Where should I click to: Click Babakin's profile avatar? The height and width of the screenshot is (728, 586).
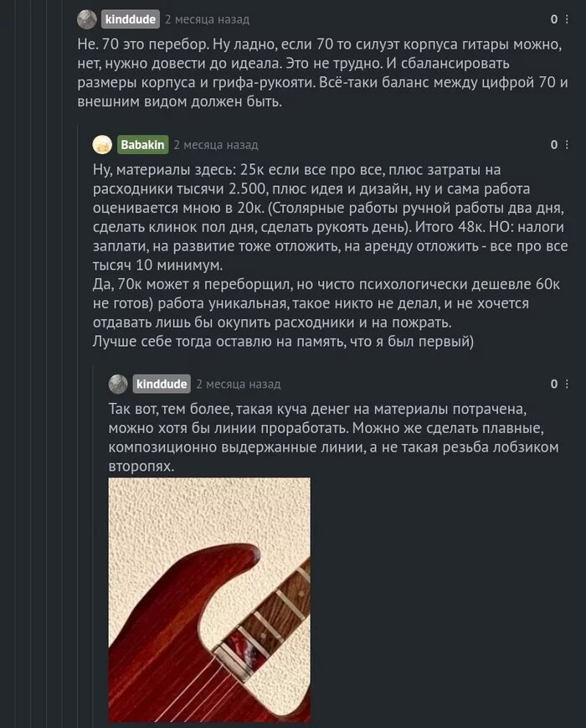[x=103, y=144]
